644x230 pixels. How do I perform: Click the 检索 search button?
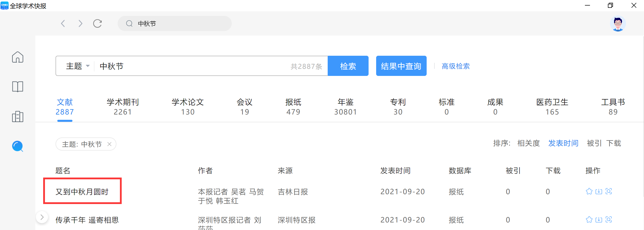click(x=348, y=66)
